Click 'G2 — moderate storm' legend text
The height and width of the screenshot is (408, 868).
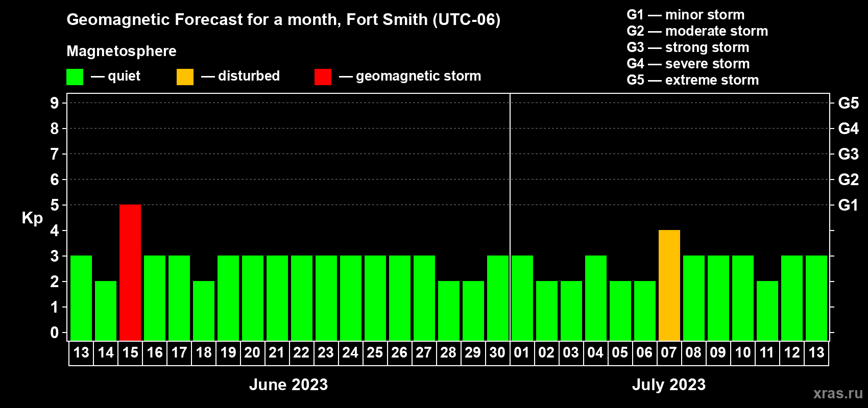pyautogui.click(x=697, y=31)
